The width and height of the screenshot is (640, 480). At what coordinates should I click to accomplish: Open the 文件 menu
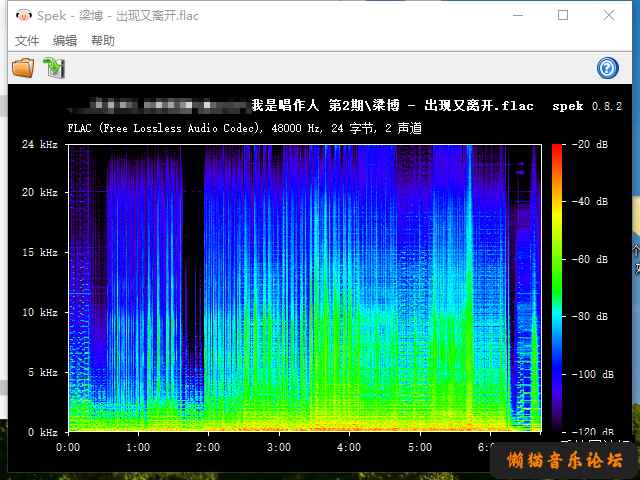pos(27,40)
